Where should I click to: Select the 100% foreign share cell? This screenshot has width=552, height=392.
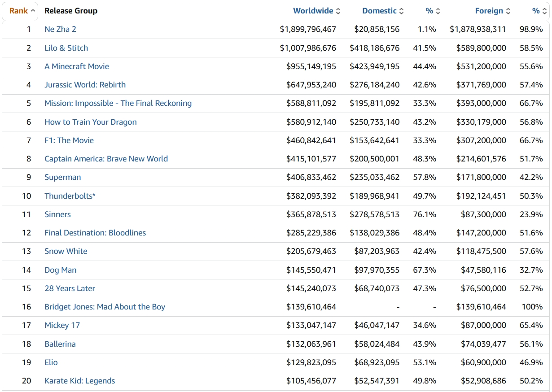532,307
